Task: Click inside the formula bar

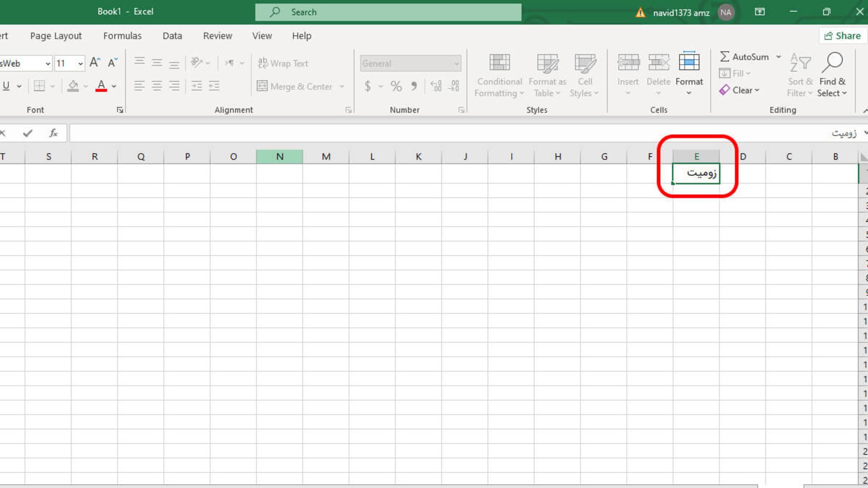Action: [466, 133]
